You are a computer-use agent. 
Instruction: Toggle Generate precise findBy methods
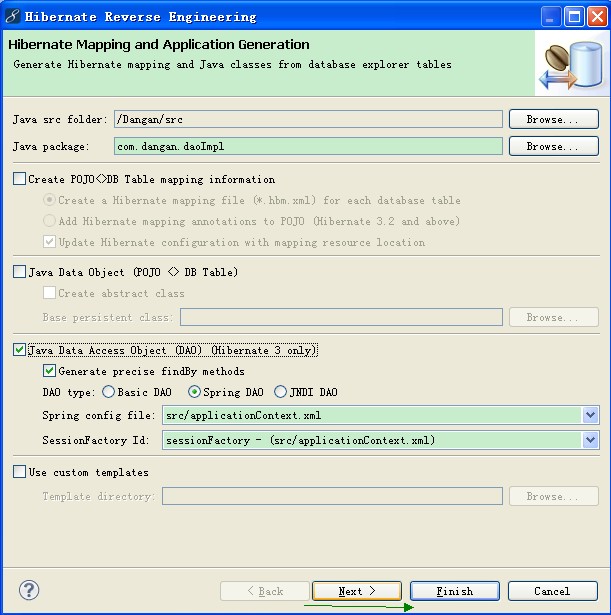49,371
